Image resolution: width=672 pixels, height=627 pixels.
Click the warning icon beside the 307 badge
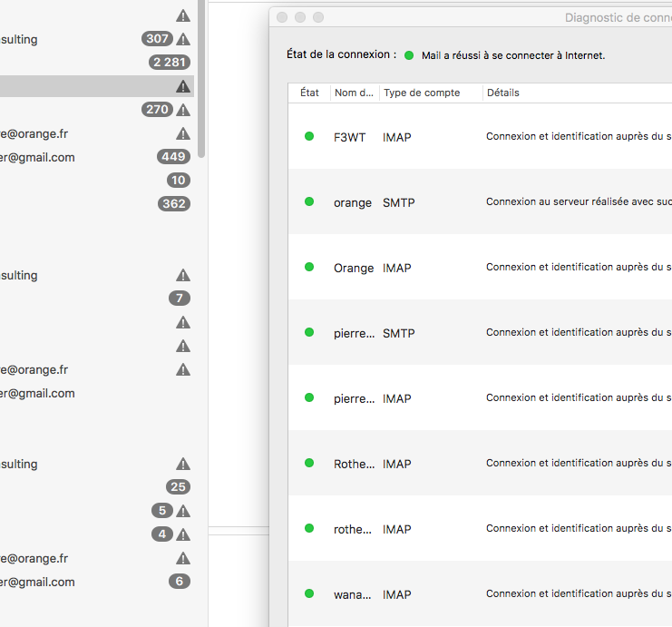(x=183, y=39)
